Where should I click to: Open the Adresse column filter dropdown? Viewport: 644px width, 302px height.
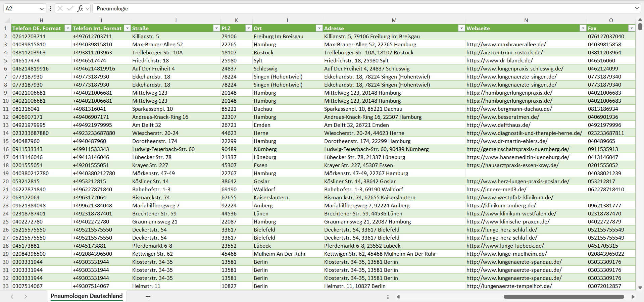[461, 28]
